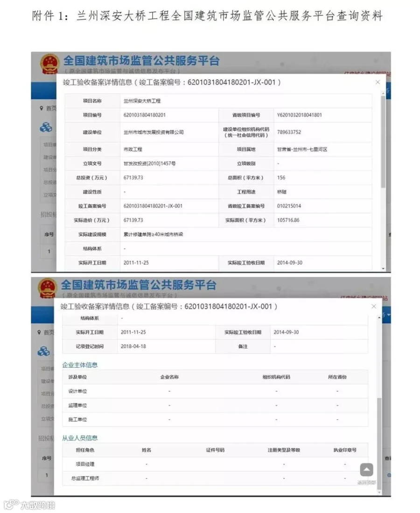Screen dimensions: 420x513
Task: Click the 记录登记时间 label
Action: pos(90,346)
